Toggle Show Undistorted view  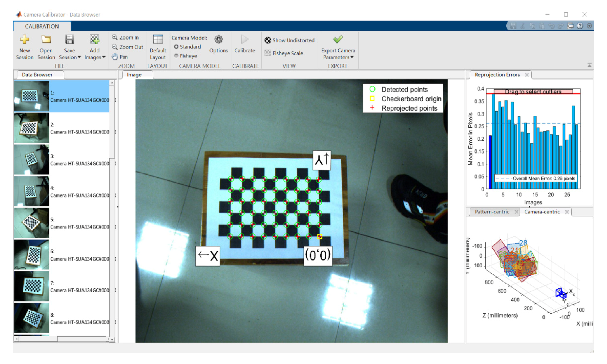(289, 40)
